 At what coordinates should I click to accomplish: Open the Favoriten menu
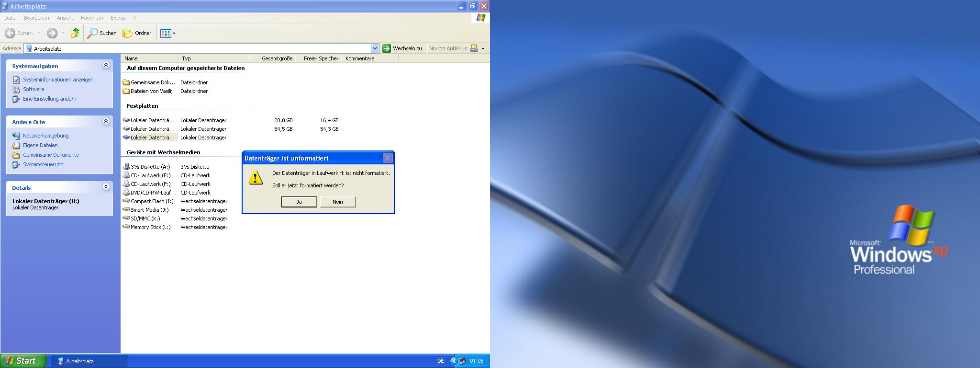92,18
